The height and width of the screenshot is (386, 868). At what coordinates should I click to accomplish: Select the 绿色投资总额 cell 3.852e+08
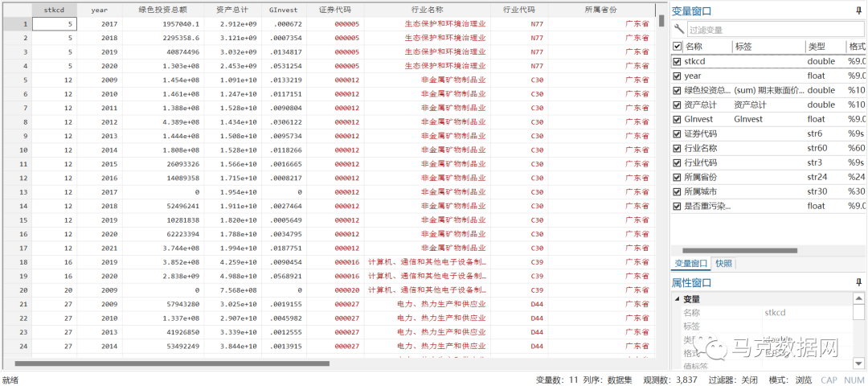[x=162, y=262]
